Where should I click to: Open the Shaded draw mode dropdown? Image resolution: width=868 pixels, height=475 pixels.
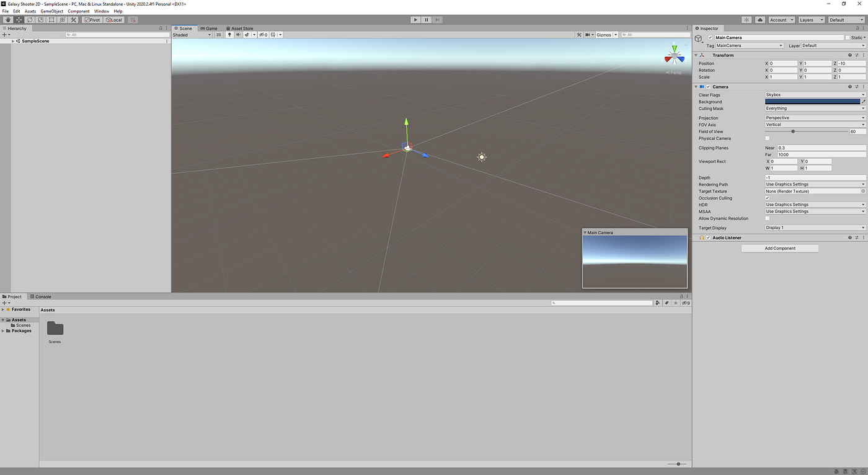pos(192,35)
